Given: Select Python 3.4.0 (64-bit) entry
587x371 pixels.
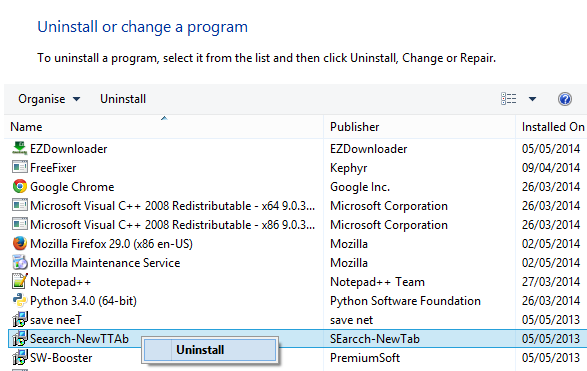Looking at the screenshot, I should 83,301.
